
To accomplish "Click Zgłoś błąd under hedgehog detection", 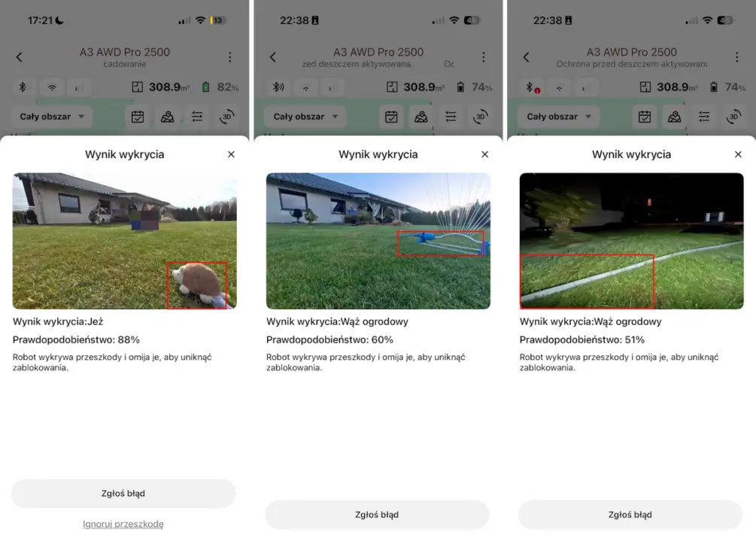I will point(123,493).
